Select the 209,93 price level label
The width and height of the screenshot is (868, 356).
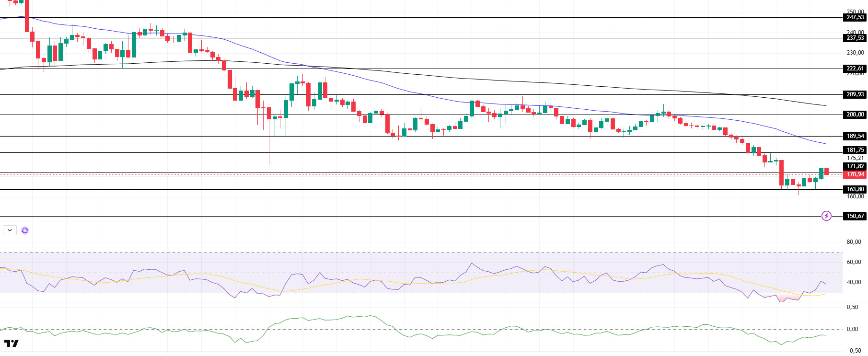pos(855,95)
